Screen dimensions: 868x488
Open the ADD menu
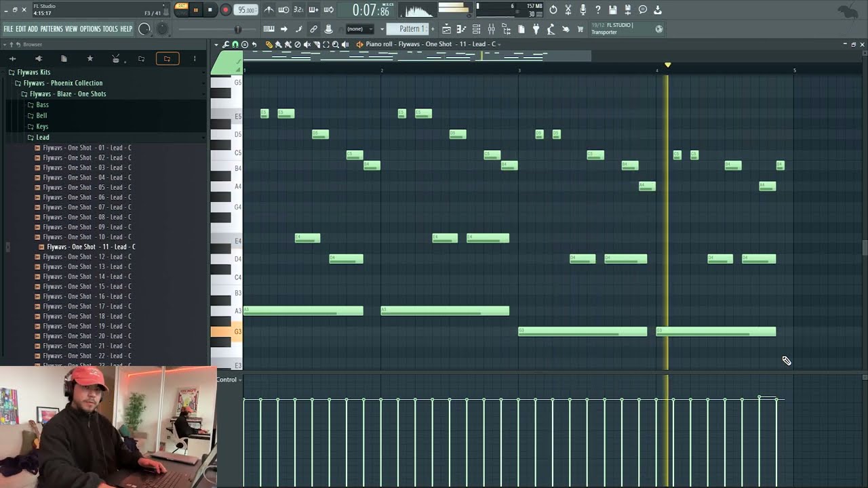click(33, 29)
